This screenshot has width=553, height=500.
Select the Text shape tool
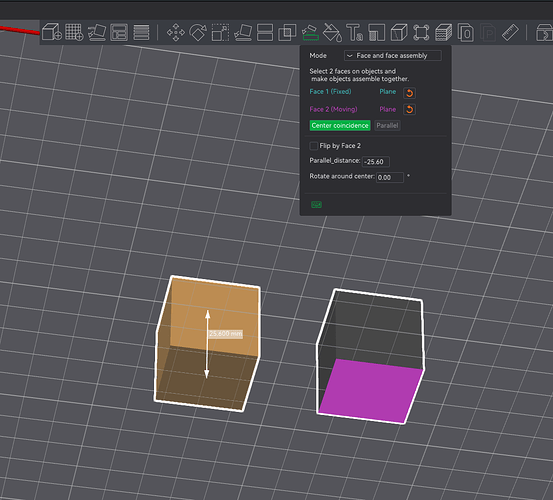(x=354, y=32)
